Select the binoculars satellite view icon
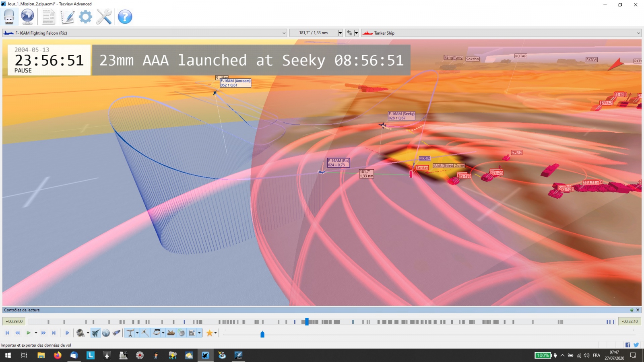 116,333
